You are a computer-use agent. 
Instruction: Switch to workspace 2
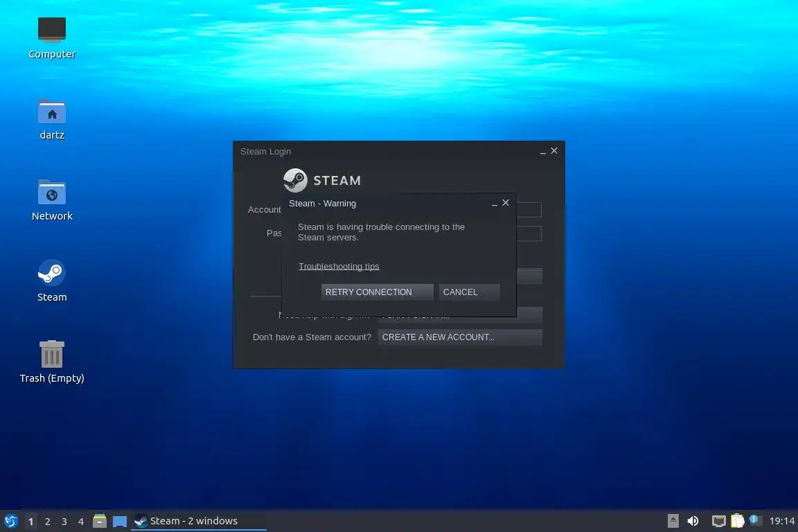[x=47, y=522]
